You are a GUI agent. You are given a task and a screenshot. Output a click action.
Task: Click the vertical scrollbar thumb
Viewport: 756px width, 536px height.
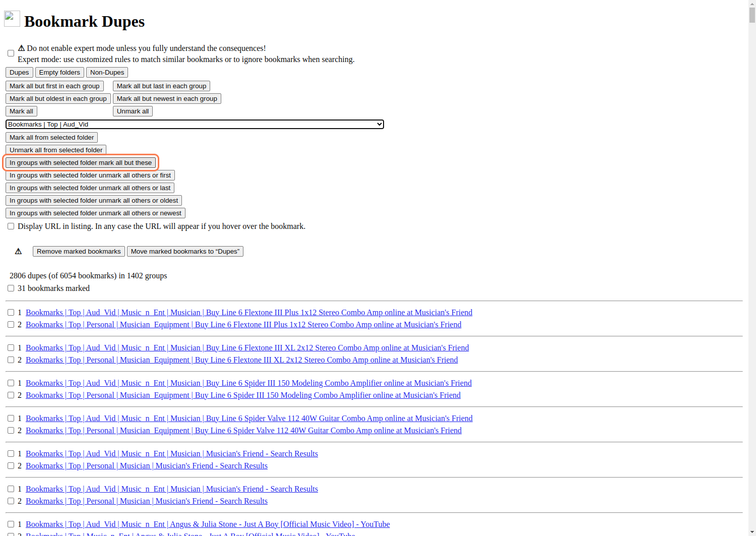pyautogui.click(x=752, y=14)
